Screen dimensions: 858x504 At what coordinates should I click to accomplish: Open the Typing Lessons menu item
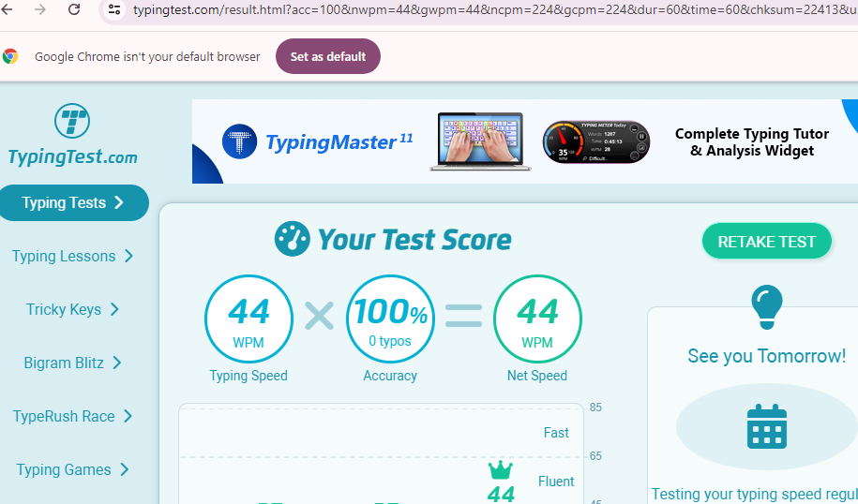[64, 256]
